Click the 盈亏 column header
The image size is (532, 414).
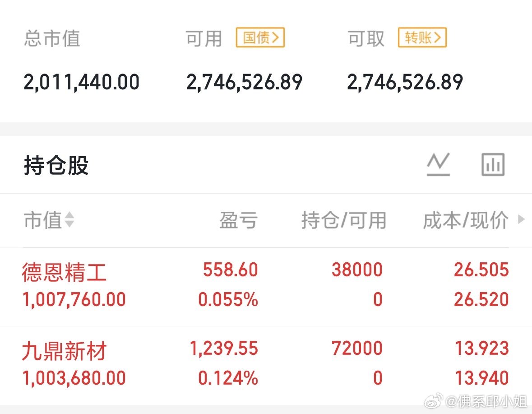pos(239,220)
